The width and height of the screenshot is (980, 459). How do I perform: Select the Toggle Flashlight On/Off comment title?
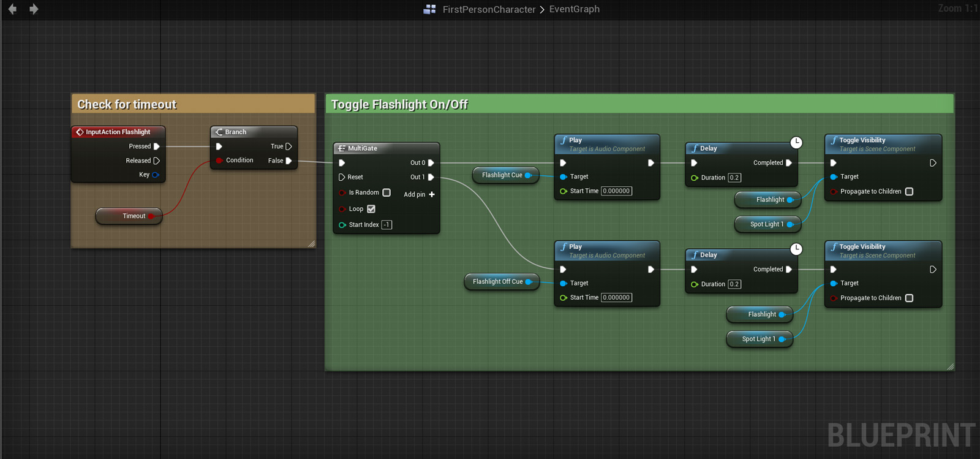coord(399,105)
